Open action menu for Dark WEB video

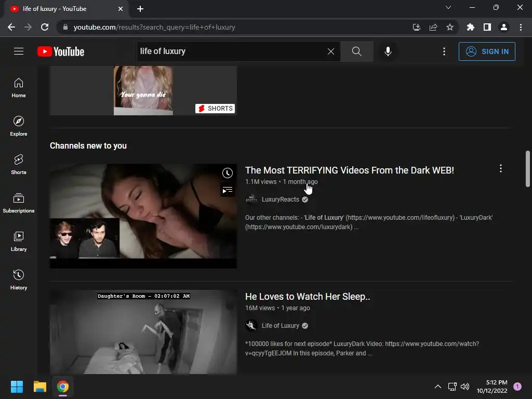pos(500,169)
